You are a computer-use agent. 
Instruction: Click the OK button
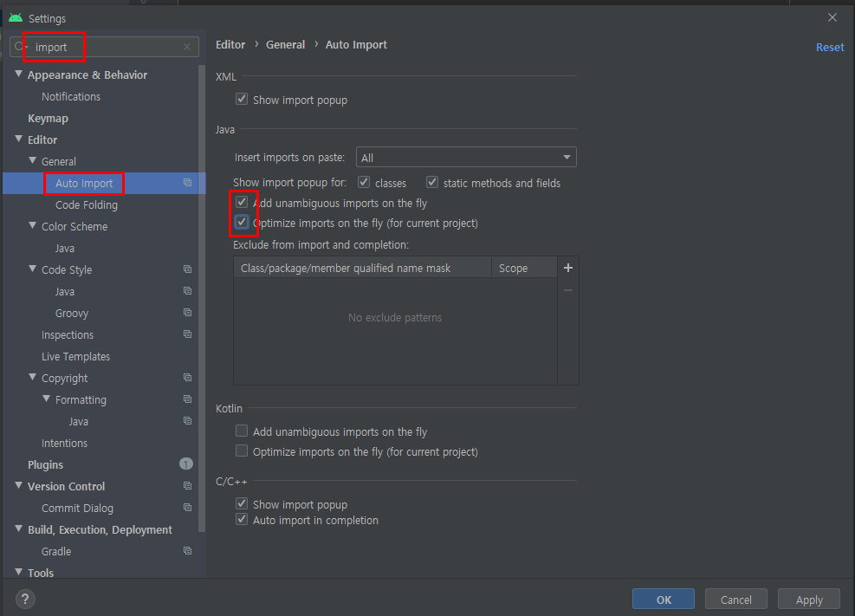[664, 599]
